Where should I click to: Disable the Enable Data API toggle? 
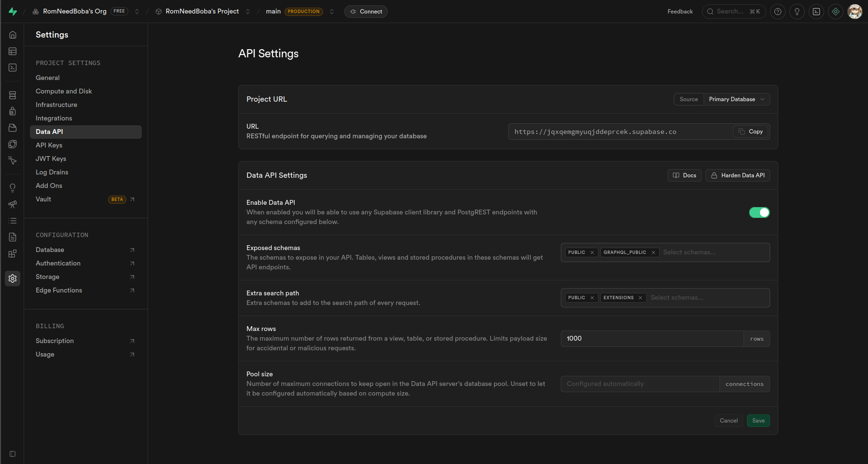[759, 212]
